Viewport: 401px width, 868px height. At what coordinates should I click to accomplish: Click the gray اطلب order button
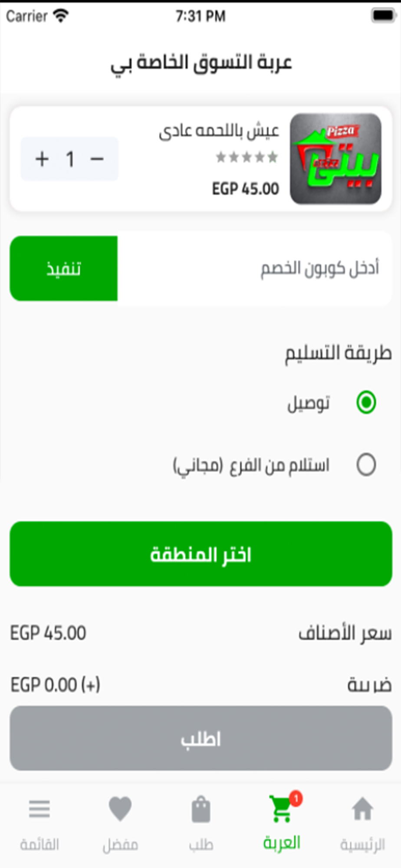201,738
